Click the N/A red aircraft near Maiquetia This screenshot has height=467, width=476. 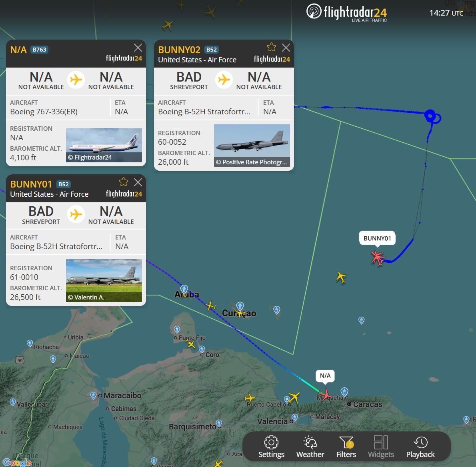click(326, 395)
